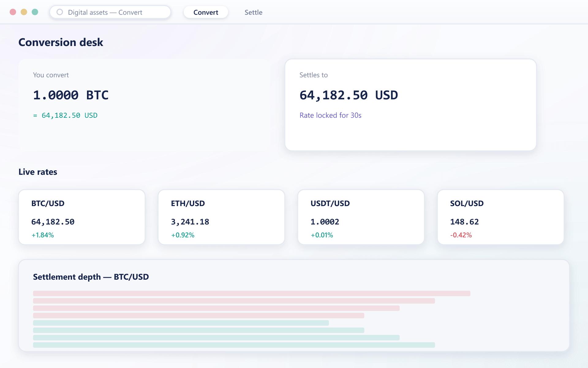This screenshot has height=368, width=588.
Task: Click the Conversion desk heading
Action: tap(61, 42)
